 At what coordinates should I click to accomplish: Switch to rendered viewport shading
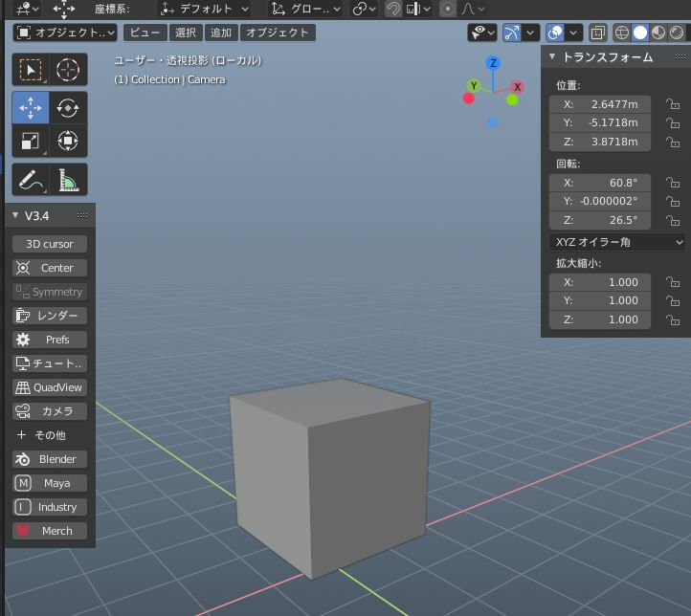pyautogui.click(x=677, y=33)
